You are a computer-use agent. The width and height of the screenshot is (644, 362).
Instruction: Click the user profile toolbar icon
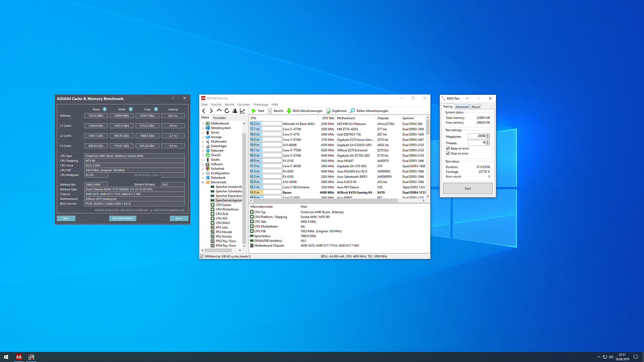click(x=235, y=111)
